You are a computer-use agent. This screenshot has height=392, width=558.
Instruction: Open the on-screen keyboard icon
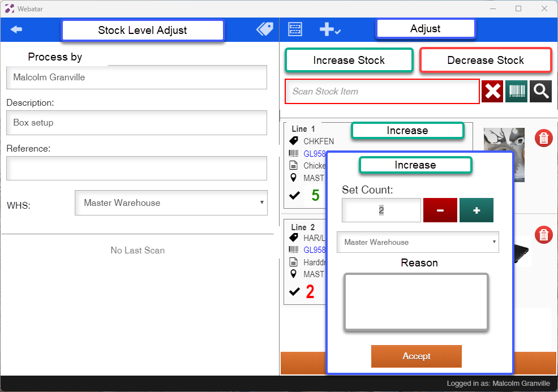295,29
